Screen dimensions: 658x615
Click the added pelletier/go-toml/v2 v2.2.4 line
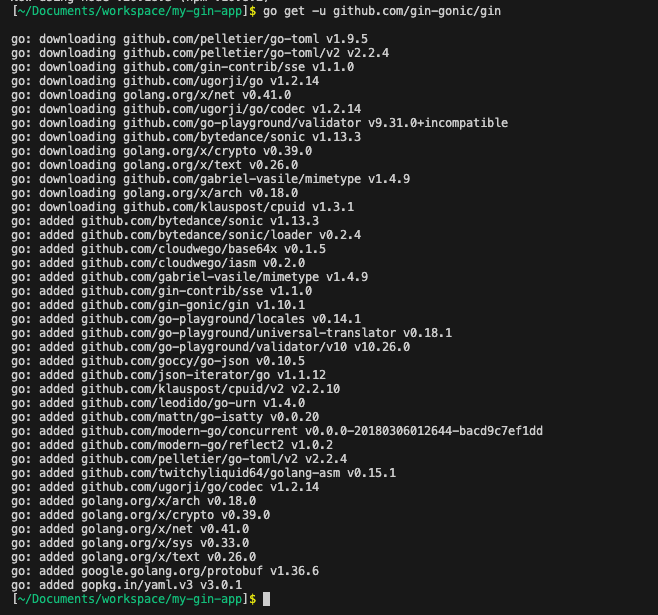[x=179, y=459]
